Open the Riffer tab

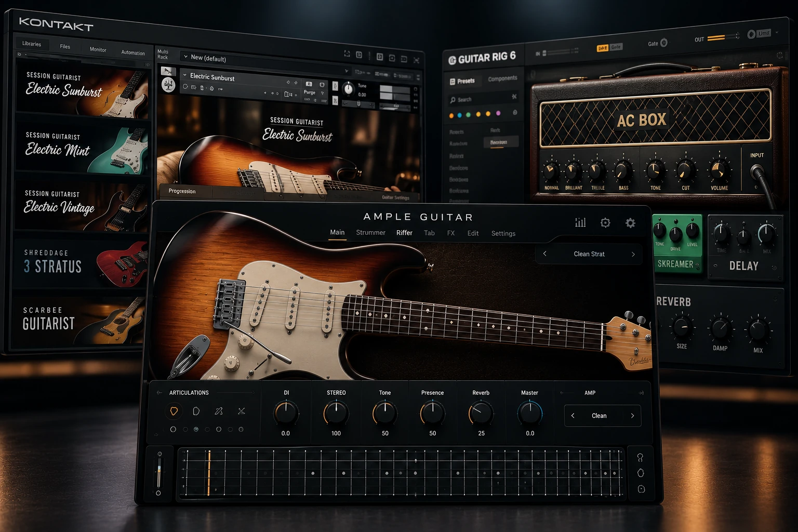coord(404,233)
